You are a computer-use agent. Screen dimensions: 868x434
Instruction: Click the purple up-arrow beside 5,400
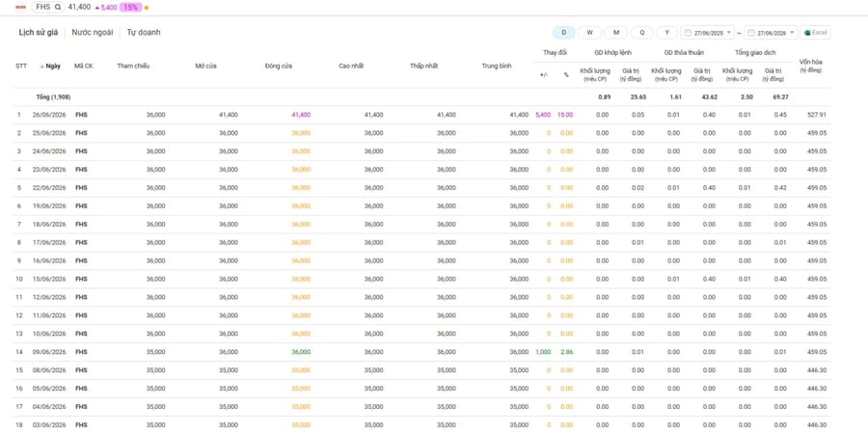(x=97, y=8)
